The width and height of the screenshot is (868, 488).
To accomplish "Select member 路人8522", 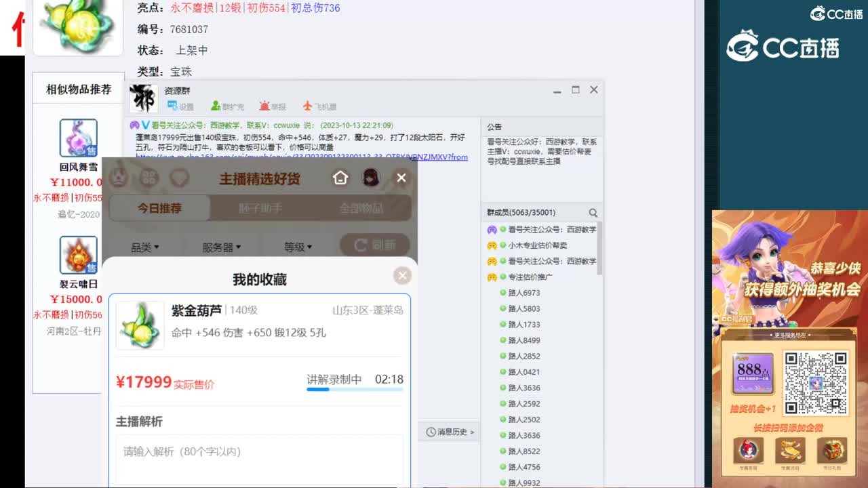I will (x=524, y=451).
